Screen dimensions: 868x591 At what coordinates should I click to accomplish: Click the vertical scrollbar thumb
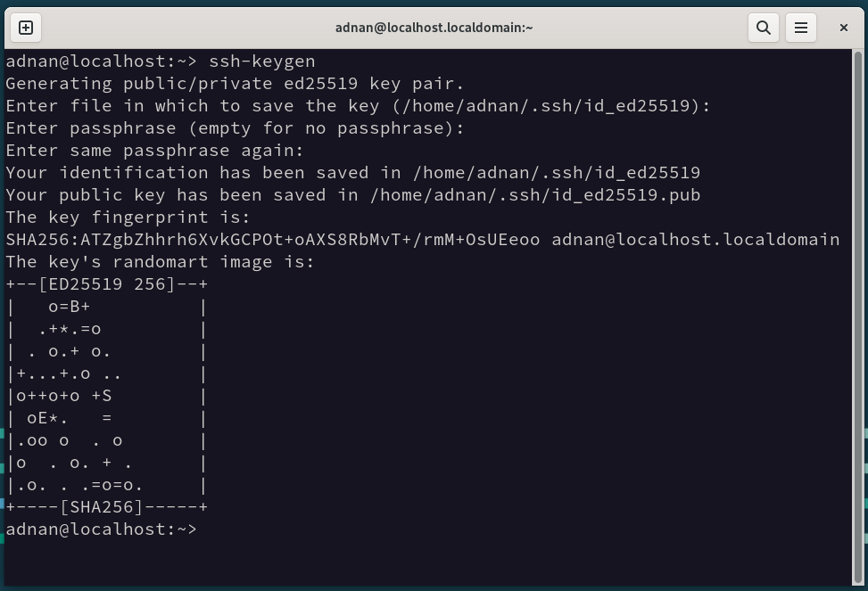tap(858, 316)
